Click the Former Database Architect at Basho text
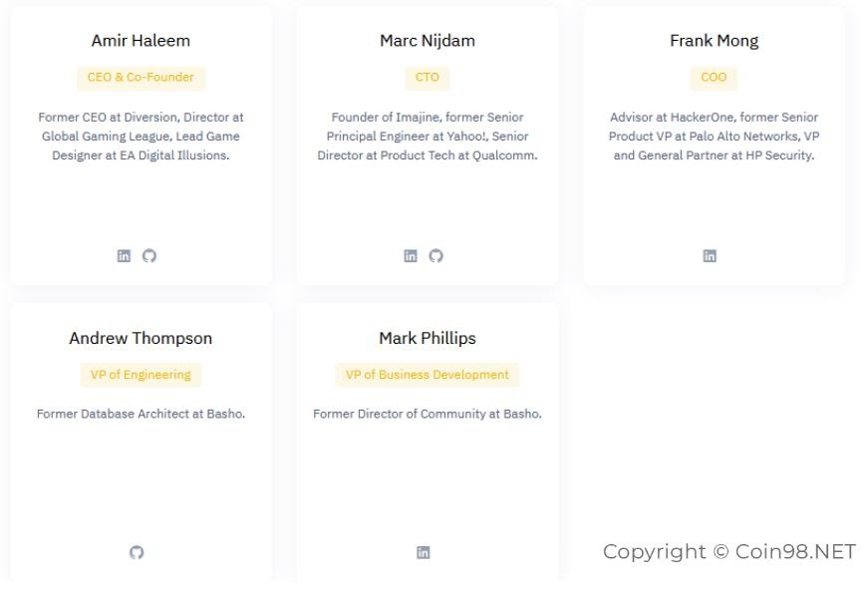Screen dimensions: 868x591 pos(141,414)
